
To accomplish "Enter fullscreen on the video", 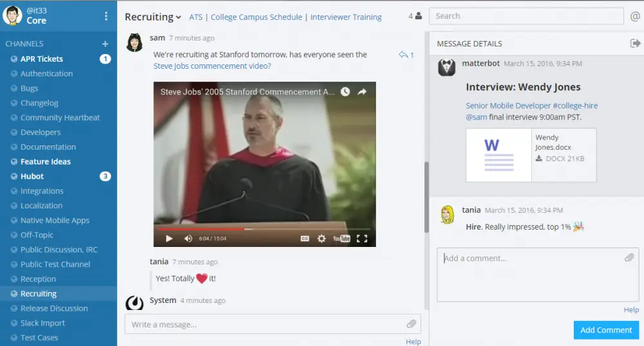I will coord(362,239).
